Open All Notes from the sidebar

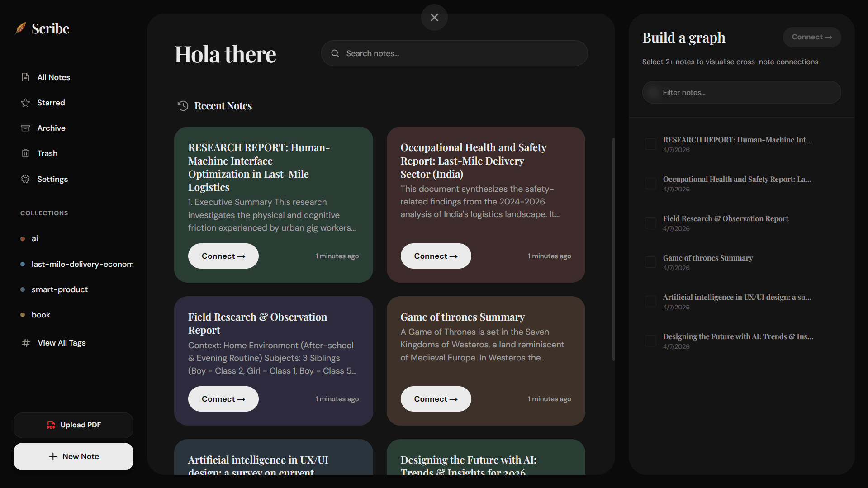pos(53,77)
